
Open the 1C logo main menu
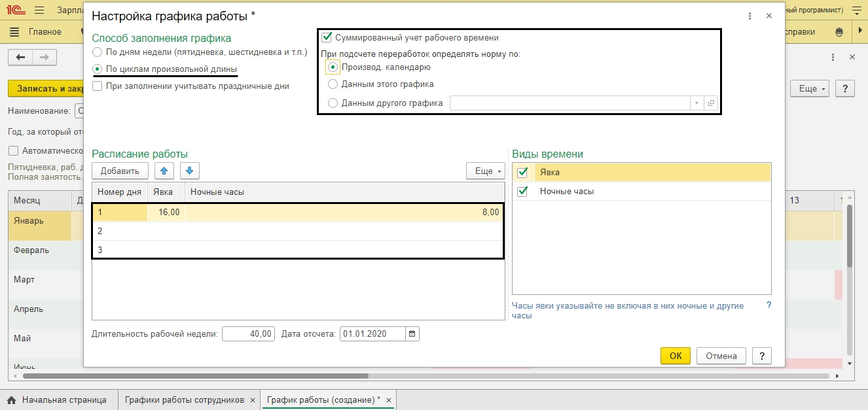(16, 10)
